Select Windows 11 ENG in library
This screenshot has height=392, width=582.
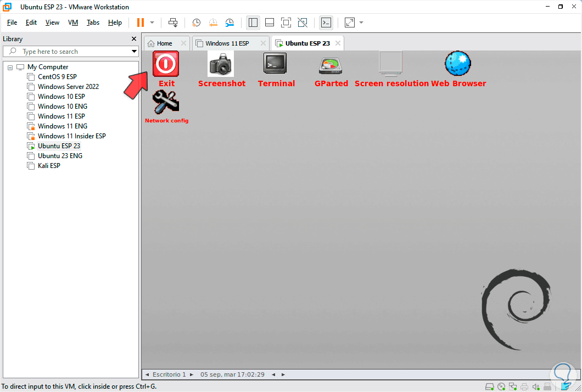tap(63, 126)
